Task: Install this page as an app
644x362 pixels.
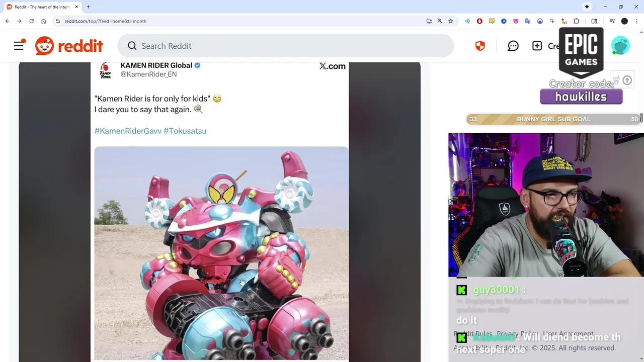Action: [429, 21]
